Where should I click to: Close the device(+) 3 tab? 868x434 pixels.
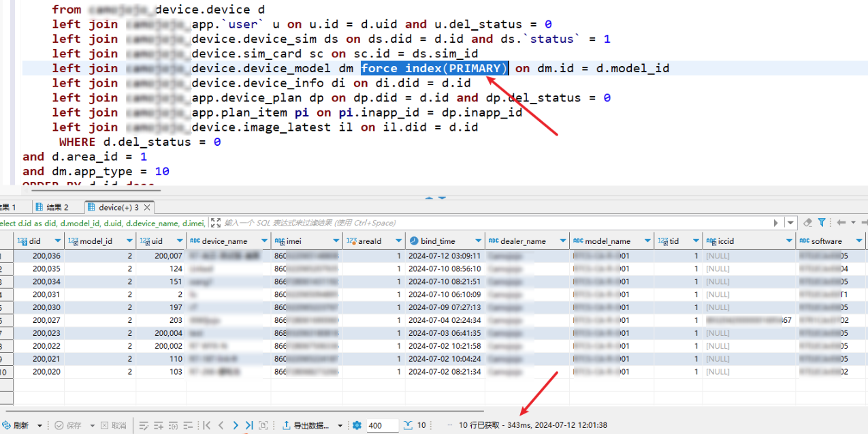click(147, 207)
